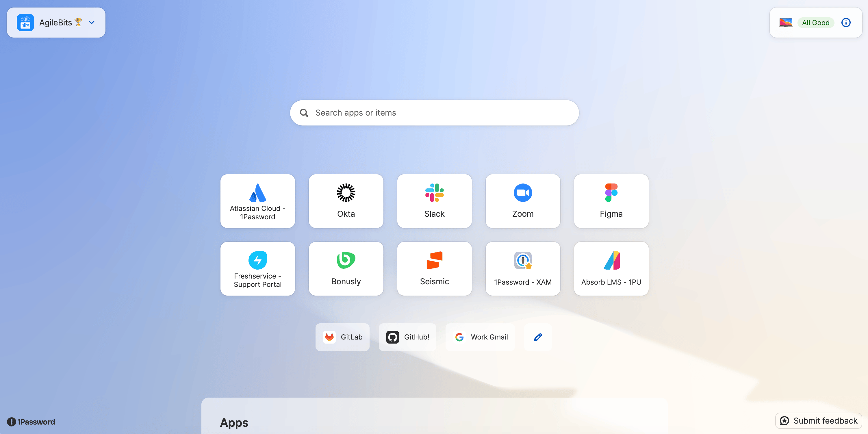Launch Freshservice - Support Portal

(x=257, y=268)
